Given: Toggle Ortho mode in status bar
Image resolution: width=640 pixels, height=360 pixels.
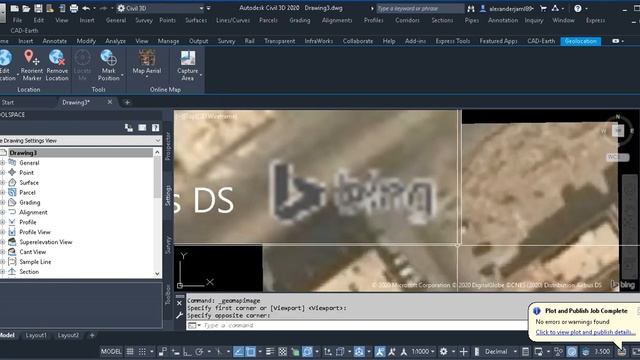Looking at the screenshot, I should [x=187, y=351].
